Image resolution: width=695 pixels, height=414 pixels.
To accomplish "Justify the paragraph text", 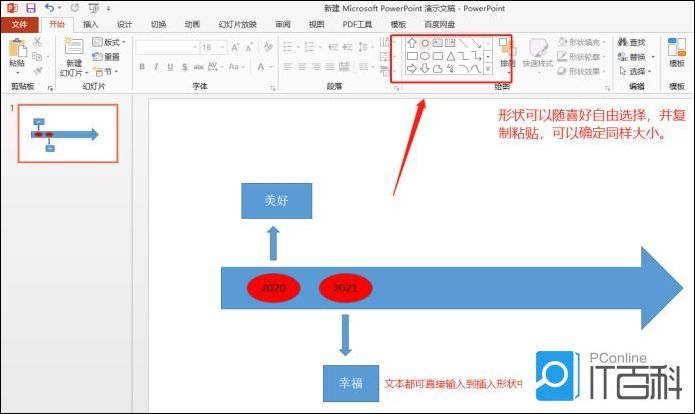I will (x=330, y=67).
